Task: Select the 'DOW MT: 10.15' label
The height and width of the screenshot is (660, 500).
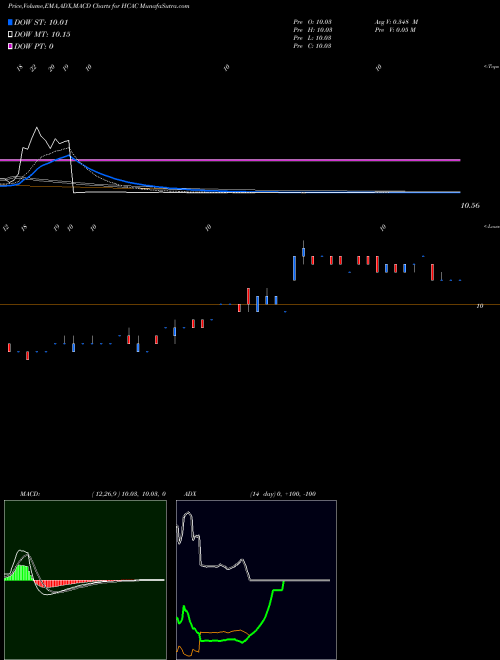Action: (42, 34)
